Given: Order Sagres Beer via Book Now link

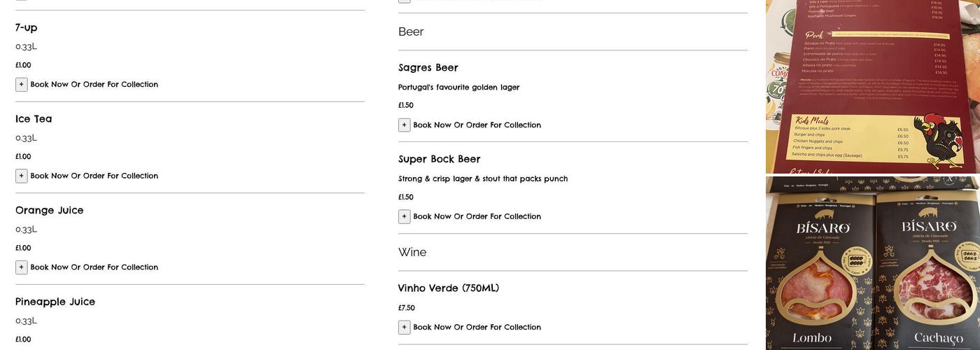Looking at the screenshot, I should [477, 125].
